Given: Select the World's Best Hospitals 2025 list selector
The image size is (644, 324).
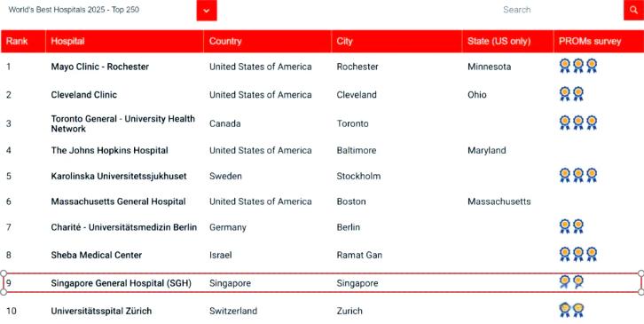Looking at the screenshot, I should click(x=98, y=10).
